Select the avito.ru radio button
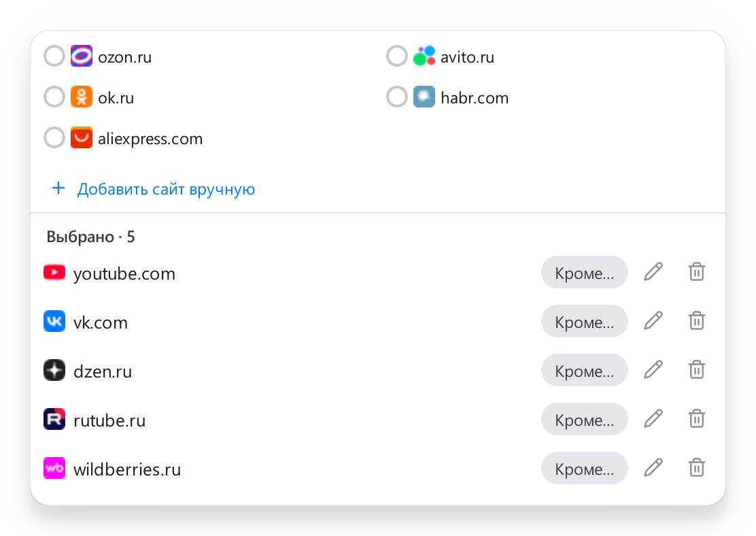The image size is (756, 536). [x=397, y=56]
